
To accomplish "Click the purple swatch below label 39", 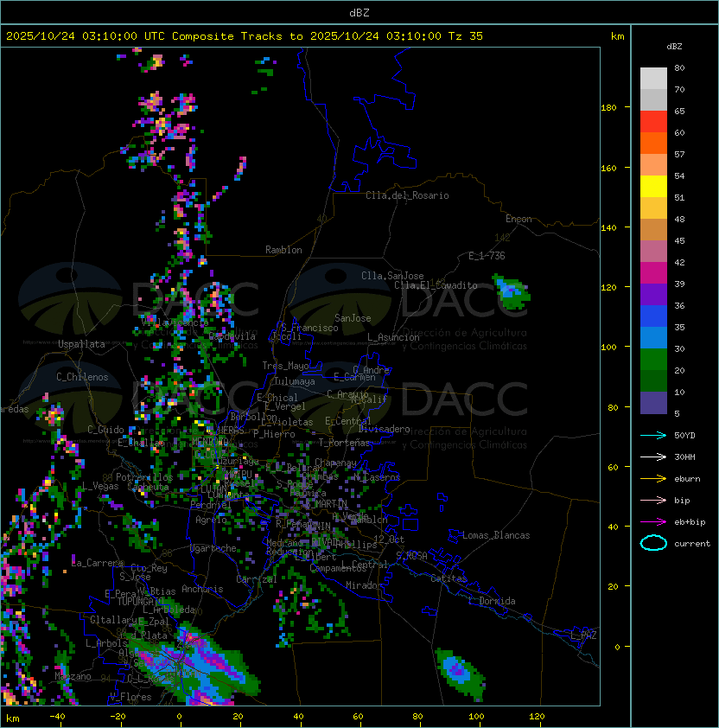I will 653,295.
